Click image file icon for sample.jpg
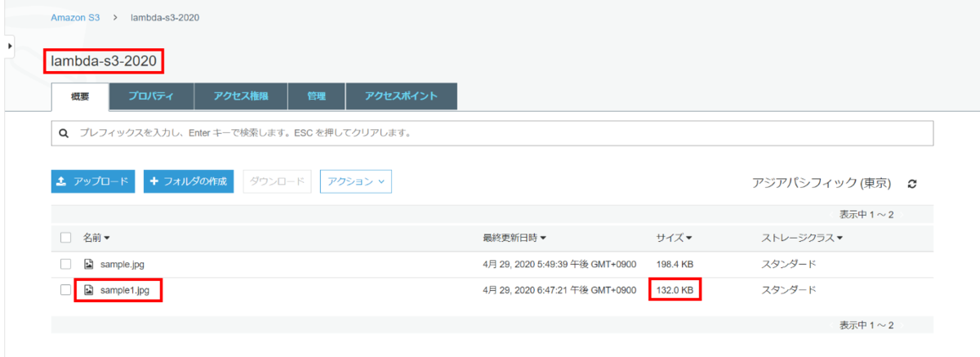Image resolution: width=980 pixels, height=357 pixels. pyautogui.click(x=89, y=265)
